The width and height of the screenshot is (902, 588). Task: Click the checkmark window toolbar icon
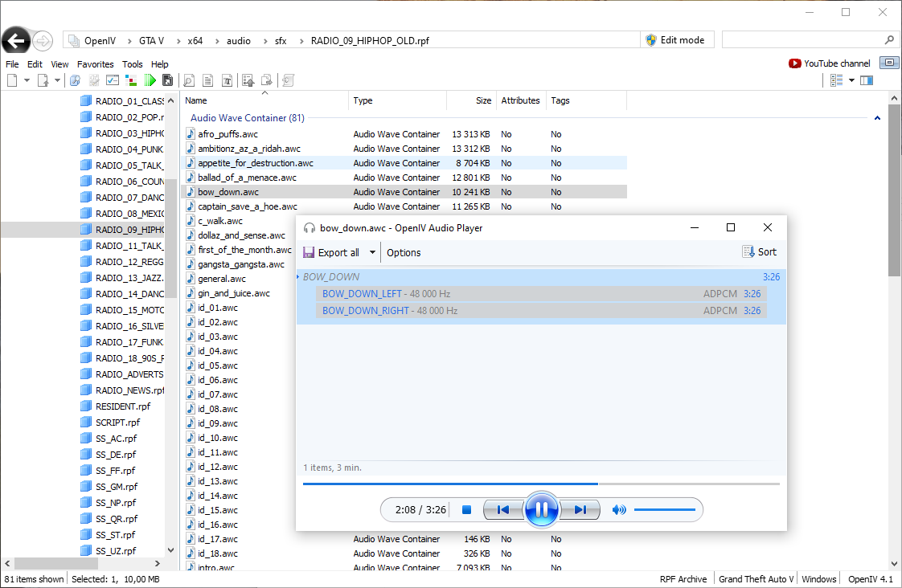[113, 80]
